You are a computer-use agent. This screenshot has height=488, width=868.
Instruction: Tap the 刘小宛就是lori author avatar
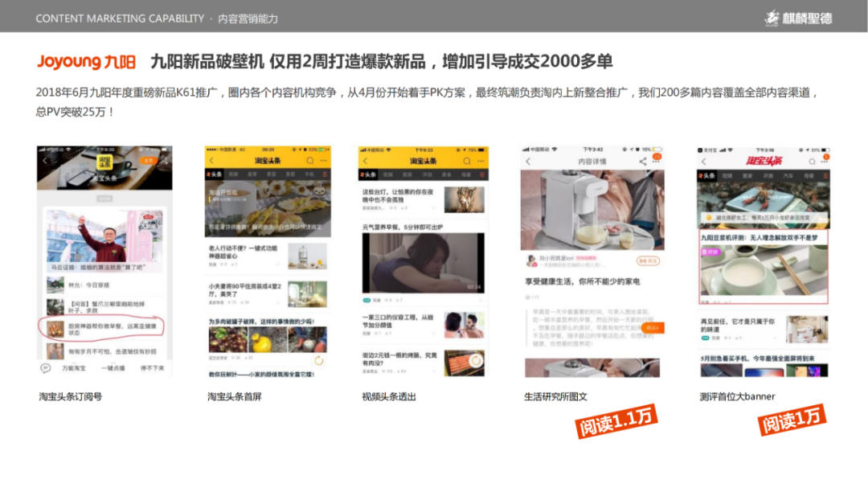pyautogui.click(x=531, y=260)
